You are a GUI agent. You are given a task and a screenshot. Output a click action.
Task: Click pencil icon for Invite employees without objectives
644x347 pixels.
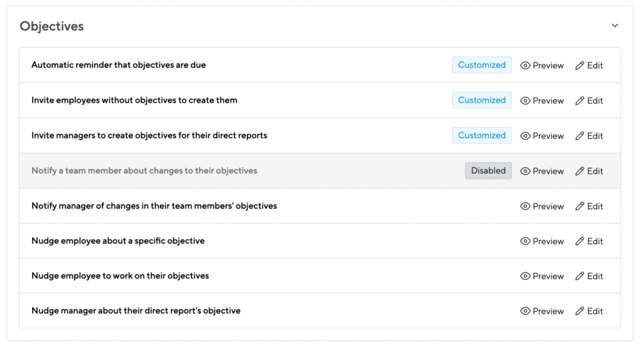point(579,101)
